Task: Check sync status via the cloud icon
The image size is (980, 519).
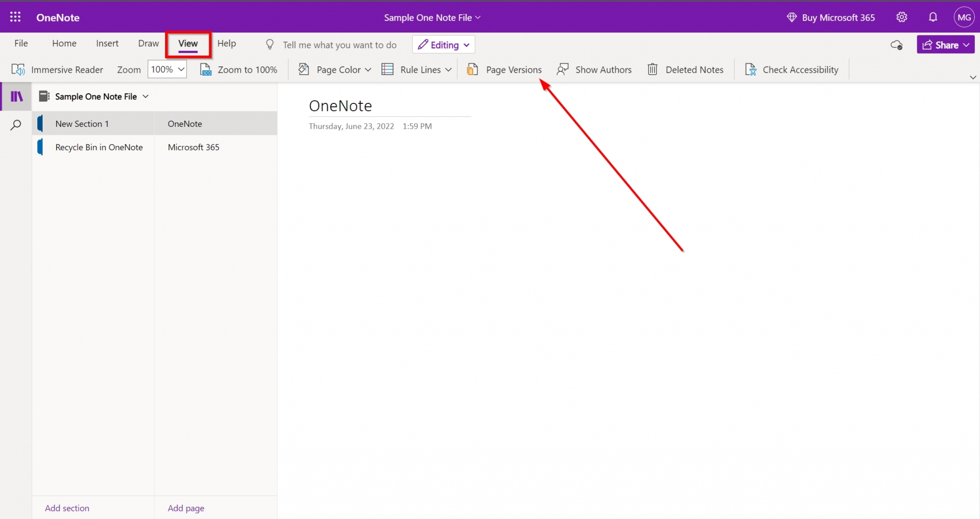Action: pyautogui.click(x=897, y=44)
